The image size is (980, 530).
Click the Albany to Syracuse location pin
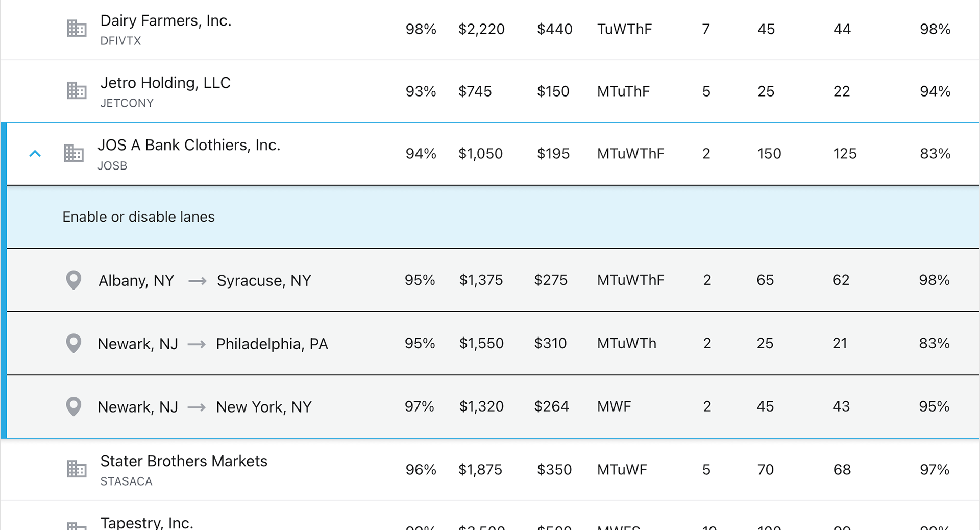(x=73, y=280)
